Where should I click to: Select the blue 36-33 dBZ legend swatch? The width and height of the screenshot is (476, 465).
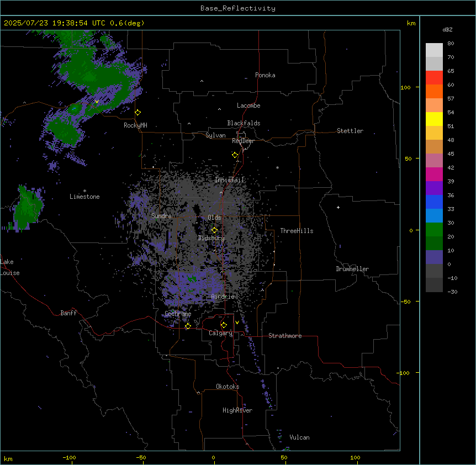tap(434, 202)
